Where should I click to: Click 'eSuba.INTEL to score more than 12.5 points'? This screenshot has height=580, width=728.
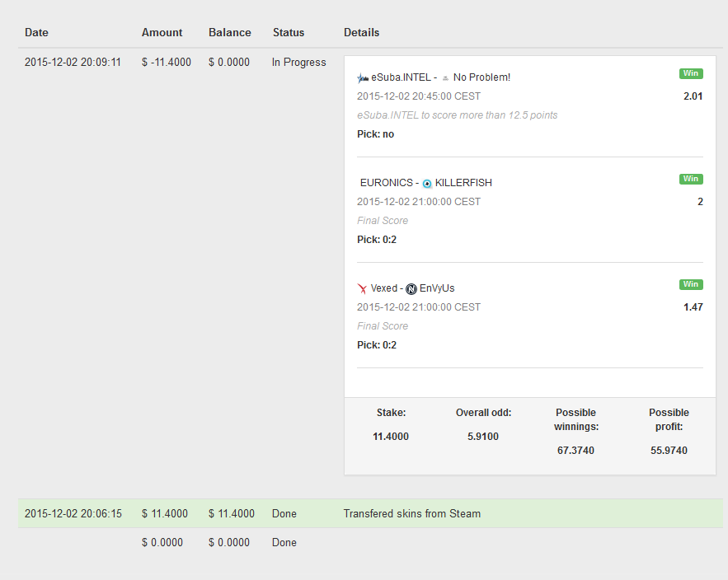(x=458, y=115)
